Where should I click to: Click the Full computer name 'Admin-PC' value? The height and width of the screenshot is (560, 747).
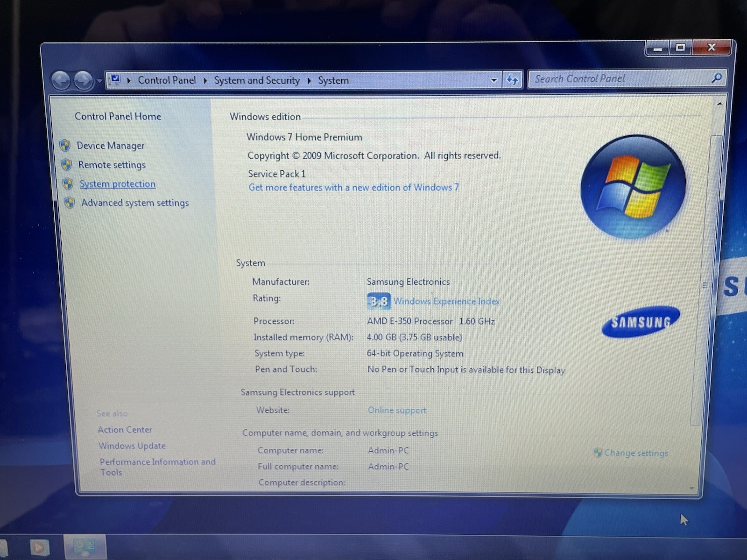click(x=388, y=466)
